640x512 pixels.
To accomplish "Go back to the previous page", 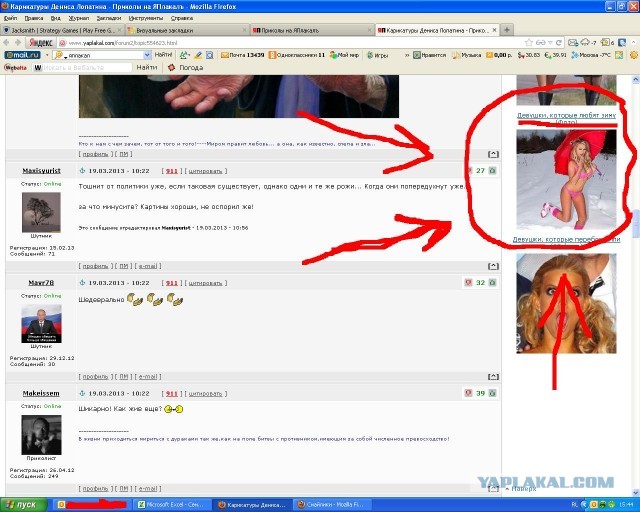I will click(7, 42).
